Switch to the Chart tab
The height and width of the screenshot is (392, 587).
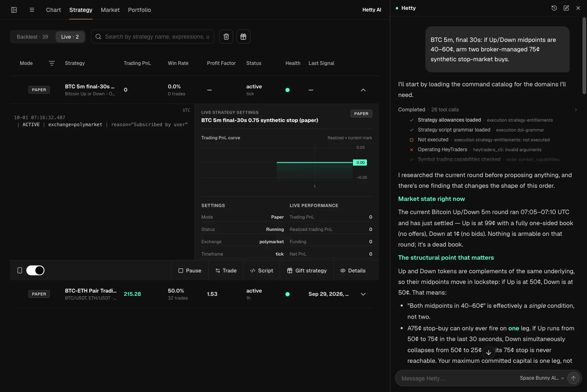coord(53,10)
